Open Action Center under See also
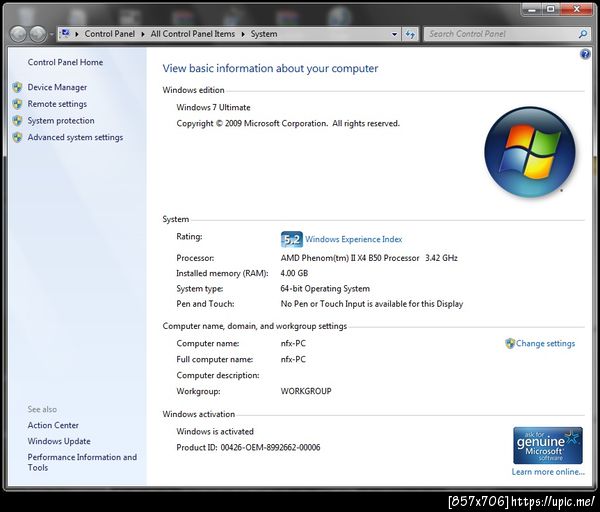The image size is (600, 512). coord(53,425)
